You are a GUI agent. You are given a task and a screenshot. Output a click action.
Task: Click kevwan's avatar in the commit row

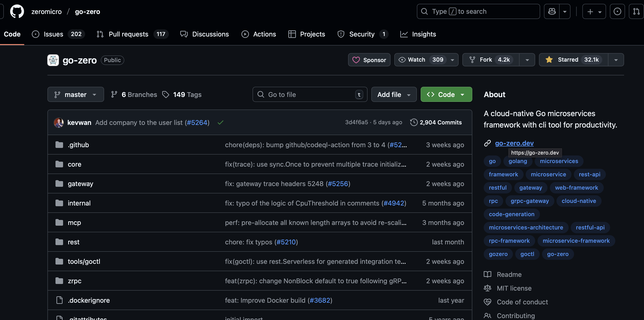coord(59,123)
